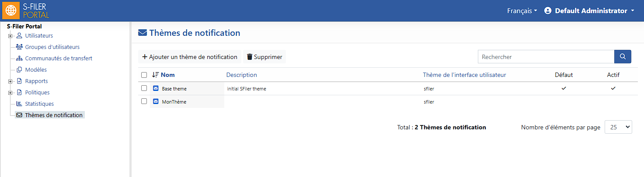Select Modèles in the navigation tree
The height and width of the screenshot is (177, 644).
(x=36, y=69)
